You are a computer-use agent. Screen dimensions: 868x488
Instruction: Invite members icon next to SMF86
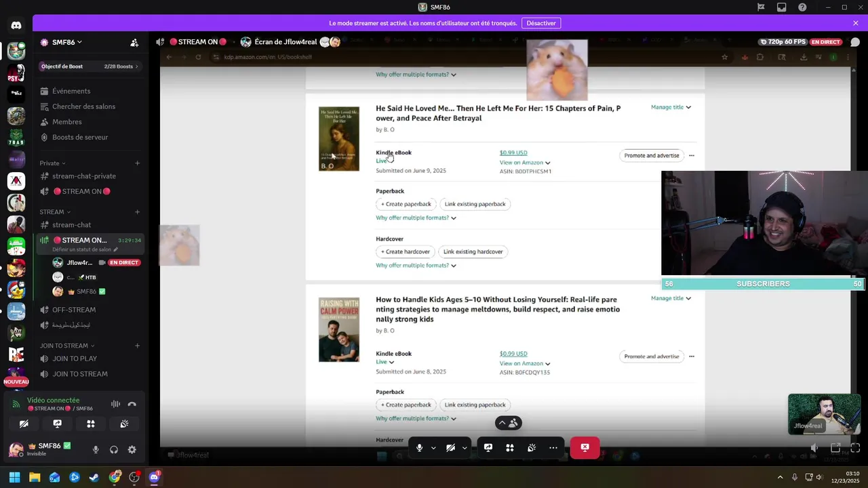(x=134, y=42)
